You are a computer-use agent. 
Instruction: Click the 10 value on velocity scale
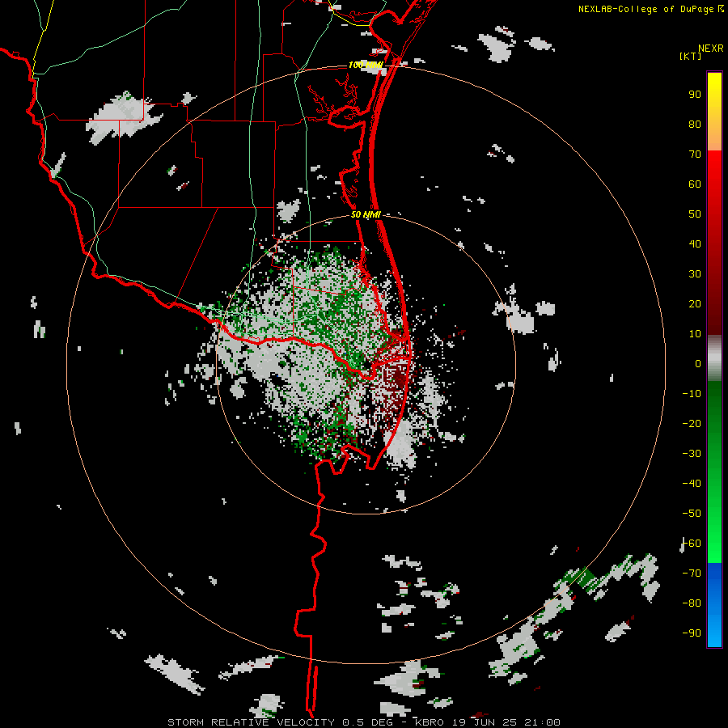(x=695, y=334)
